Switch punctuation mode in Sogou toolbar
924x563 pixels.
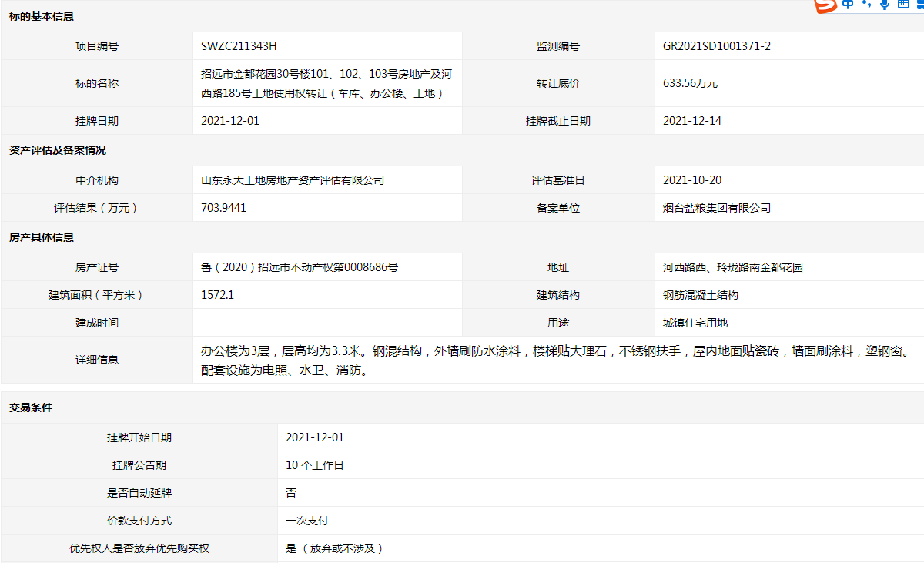tap(866, 5)
